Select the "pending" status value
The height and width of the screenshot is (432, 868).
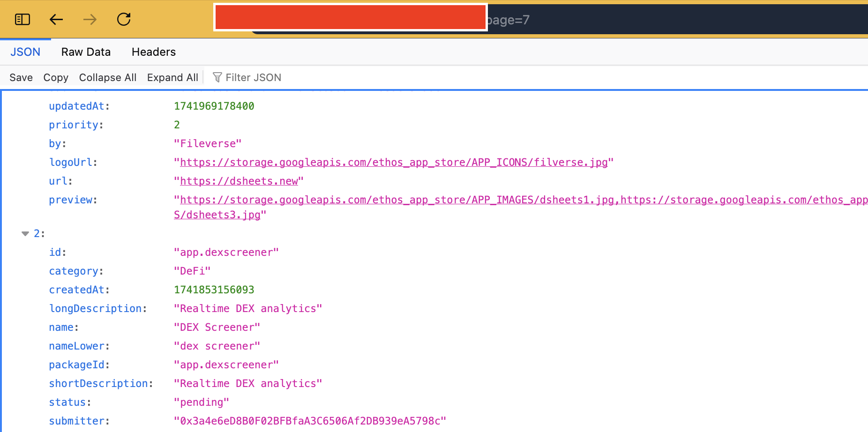click(202, 402)
